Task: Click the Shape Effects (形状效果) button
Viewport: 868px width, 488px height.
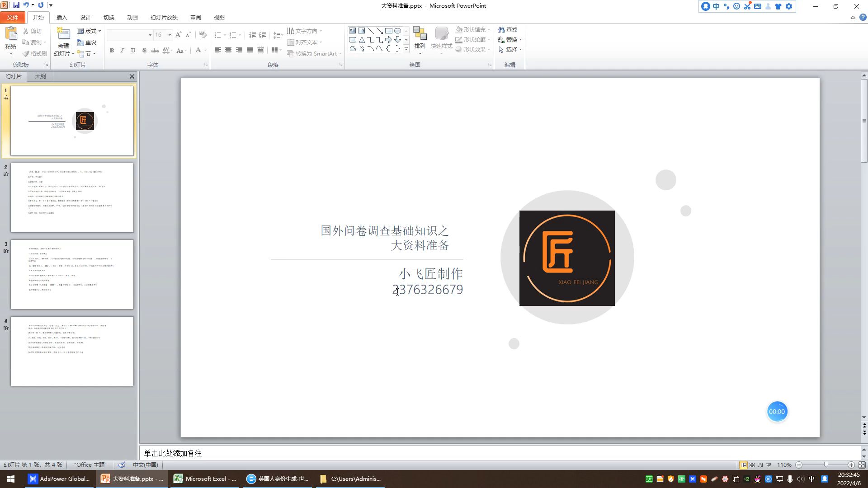Action: click(x=473, y=49)
